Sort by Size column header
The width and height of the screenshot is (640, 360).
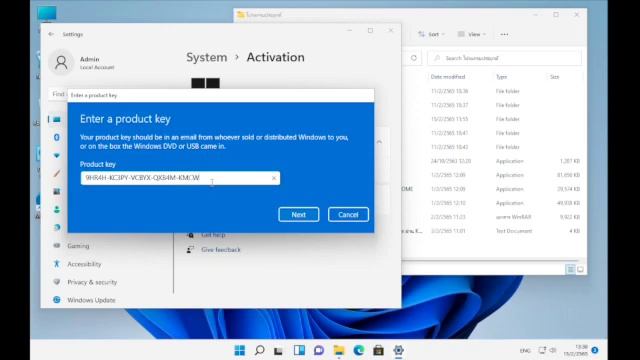pos(554,77)
